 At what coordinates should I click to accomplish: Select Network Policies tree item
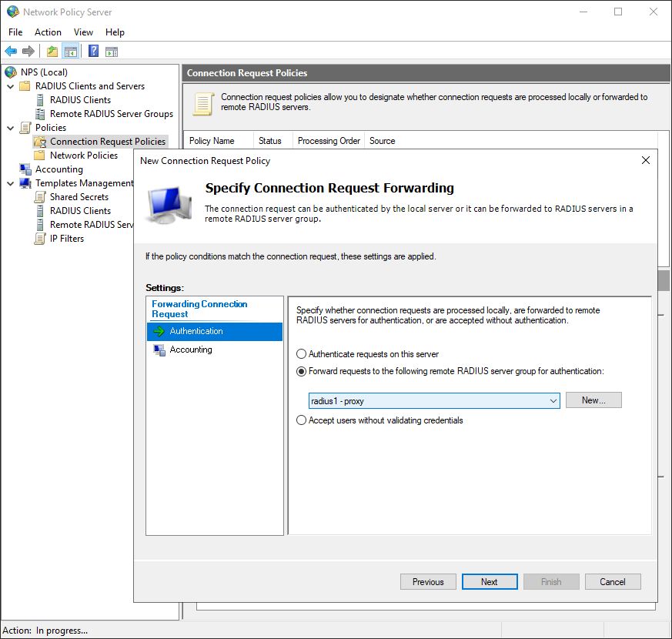84,156
